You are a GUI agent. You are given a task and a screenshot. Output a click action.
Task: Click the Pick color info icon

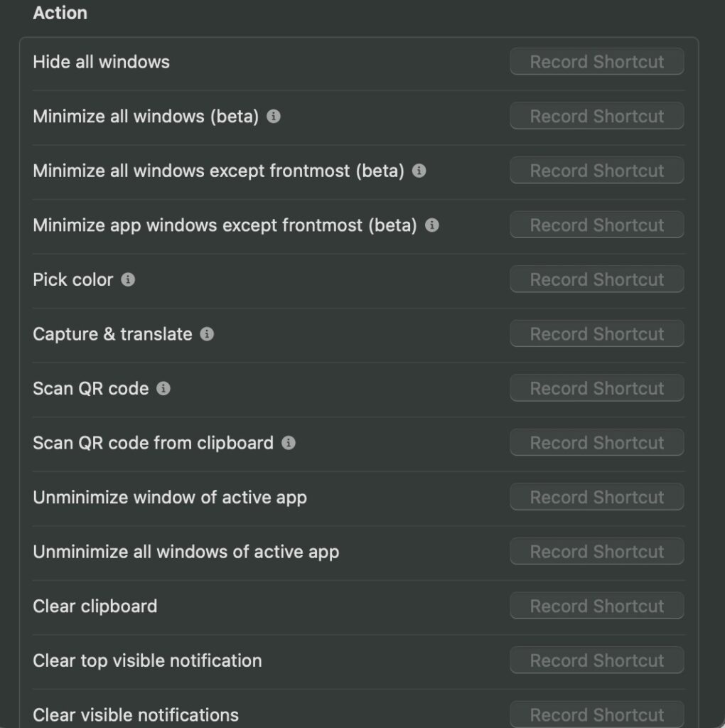128,279
